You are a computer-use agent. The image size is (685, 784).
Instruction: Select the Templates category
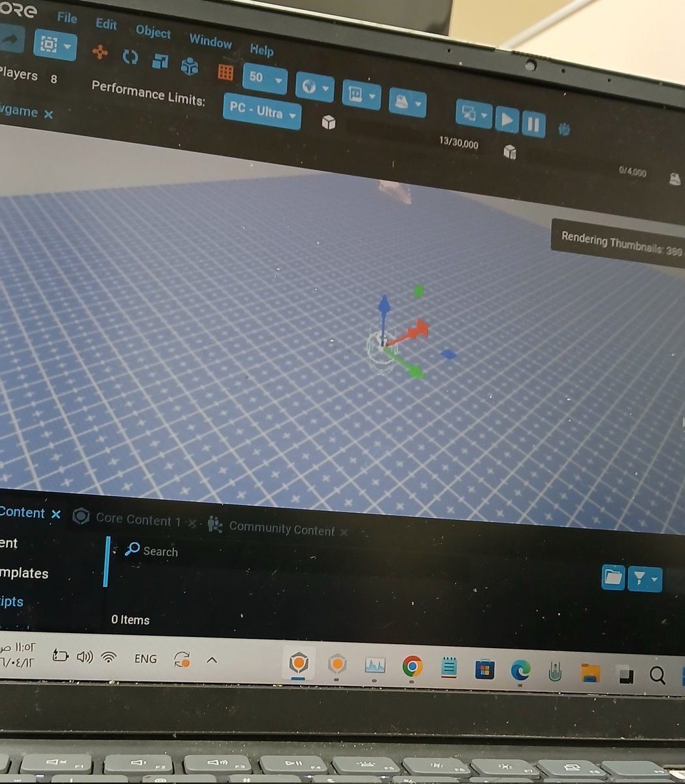tap(24, 573)
